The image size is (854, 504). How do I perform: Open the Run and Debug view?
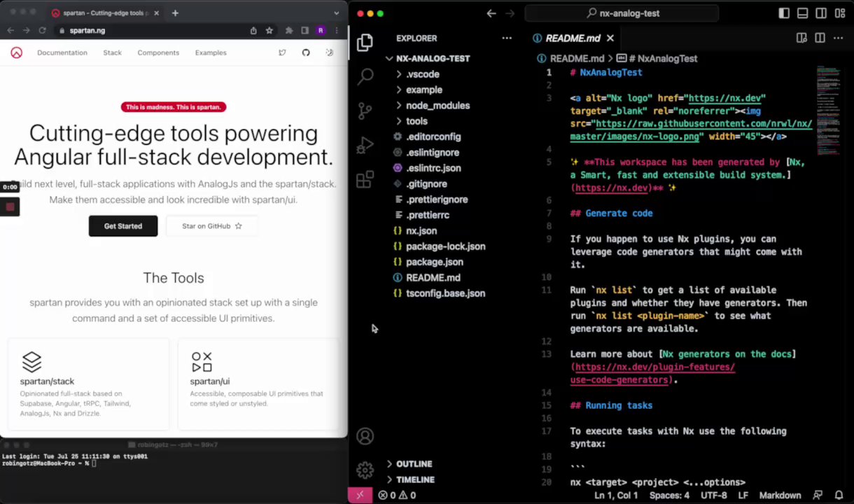365,145
